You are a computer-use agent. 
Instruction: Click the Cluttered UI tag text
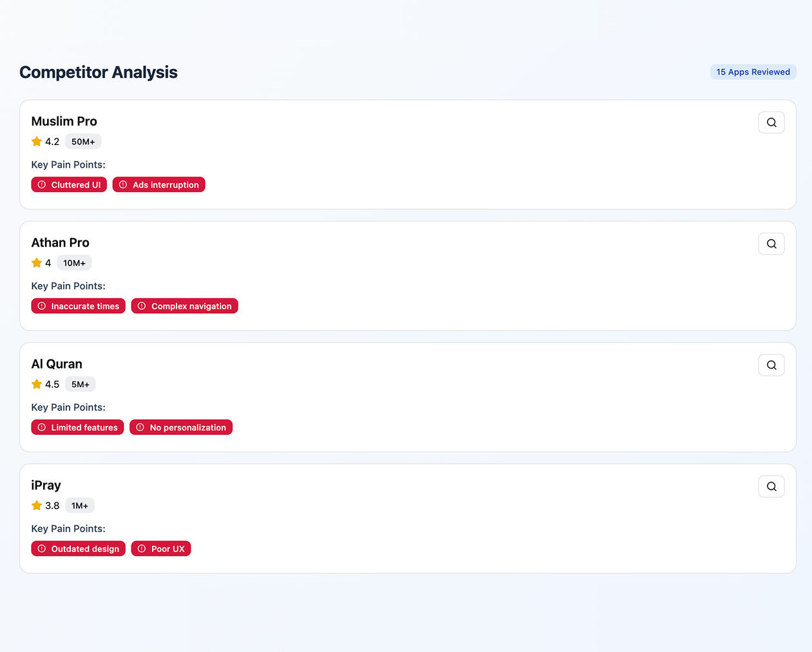tap(76, 185)
